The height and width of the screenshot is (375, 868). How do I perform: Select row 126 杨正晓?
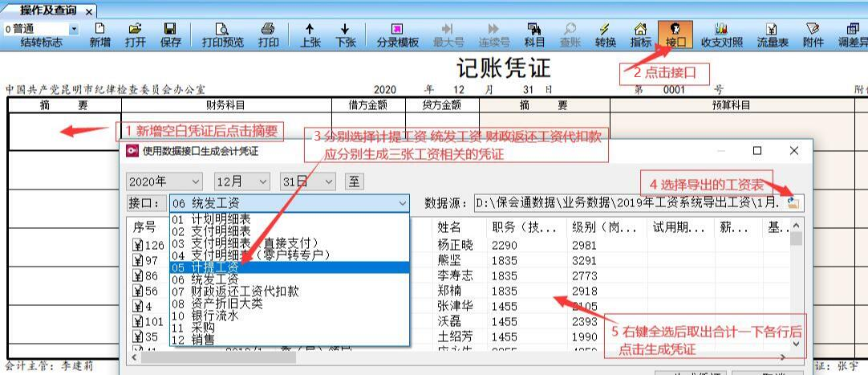[x=459, y=246]
